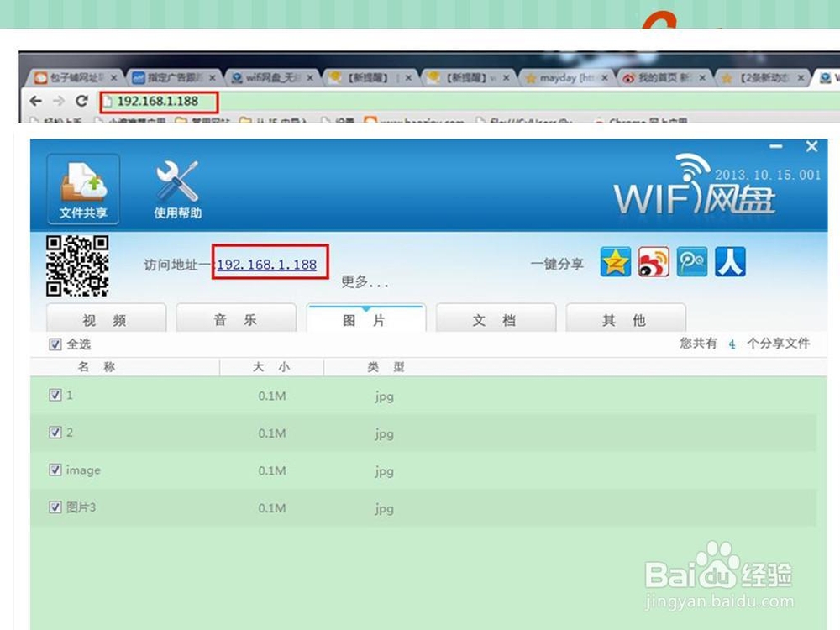Viewport: 840px width, 630px height.
Task: Close the wifi网盘 browser tab
Action: (310, 77)
